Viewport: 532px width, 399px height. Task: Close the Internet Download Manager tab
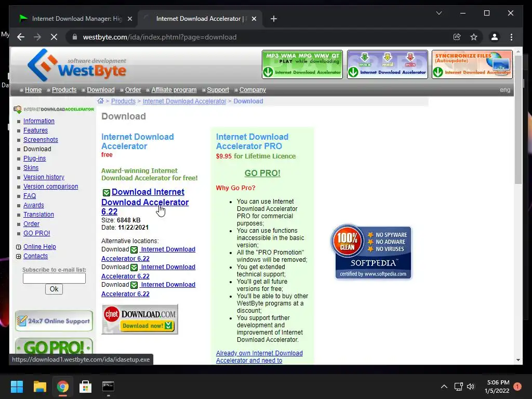pos(129,19)
